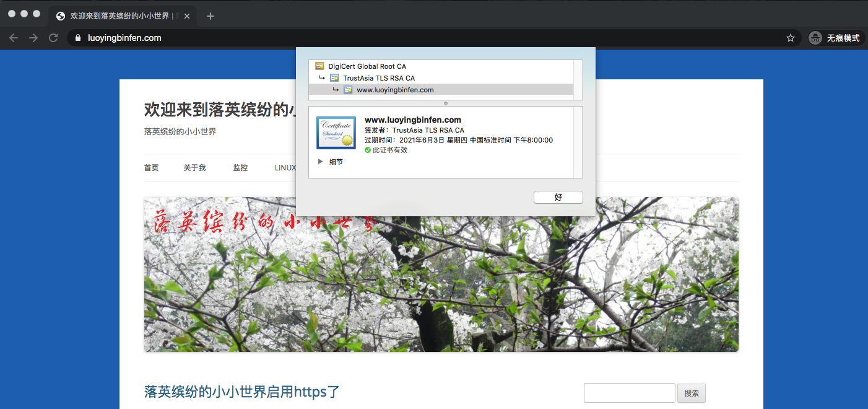This screenshot has width=868, height=409.
Task: Select www.luoyingbinfen.com in certificate chain
Action: [x=395, y=90]
